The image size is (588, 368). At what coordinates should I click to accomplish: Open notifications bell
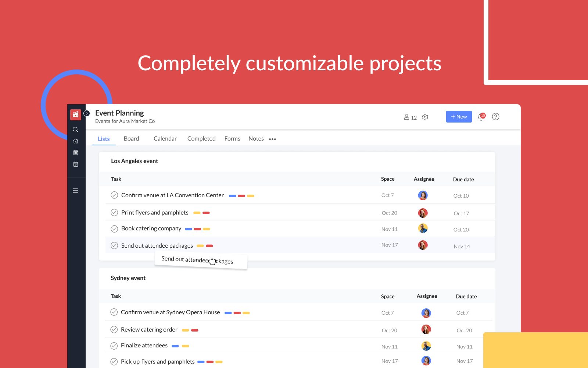click(x=481, y=117)
